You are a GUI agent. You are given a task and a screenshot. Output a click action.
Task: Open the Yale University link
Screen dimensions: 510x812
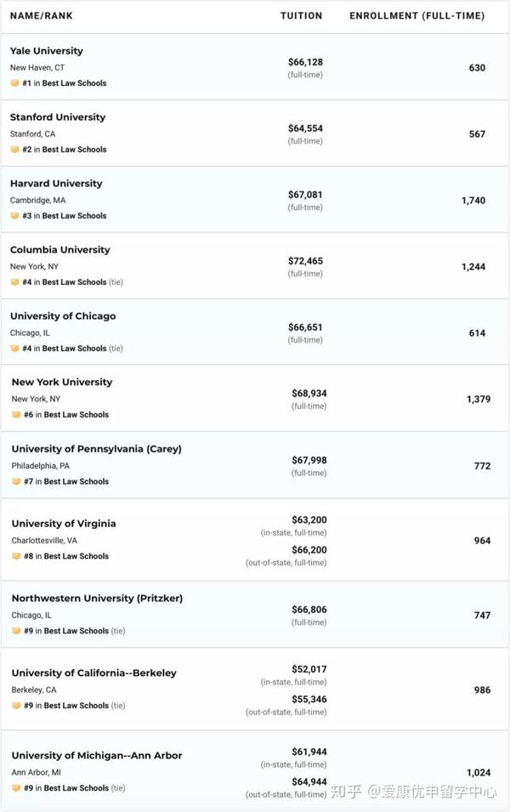pos(47,51)
